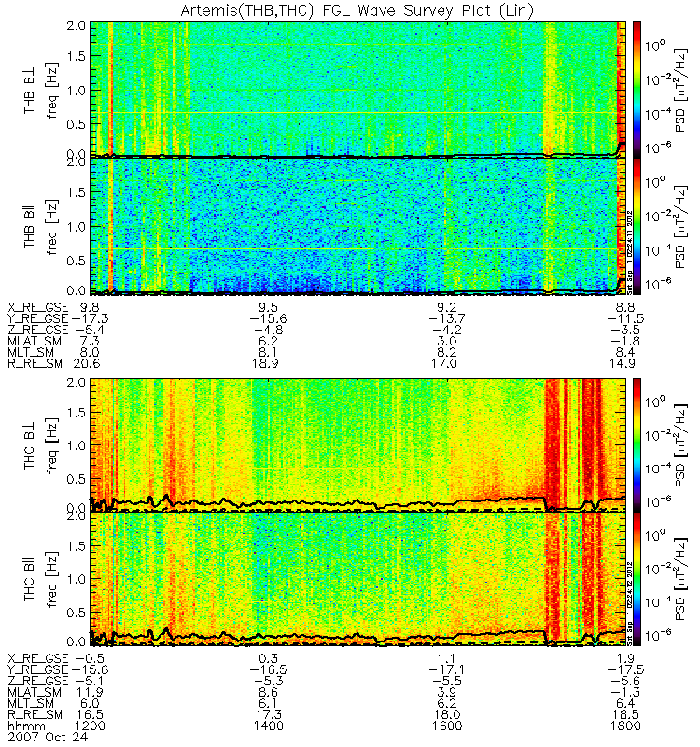This screenshot has height=747, width=700.
Task: Click the MLAT_SM value '7.3'
Action: [x=90, y=341]
